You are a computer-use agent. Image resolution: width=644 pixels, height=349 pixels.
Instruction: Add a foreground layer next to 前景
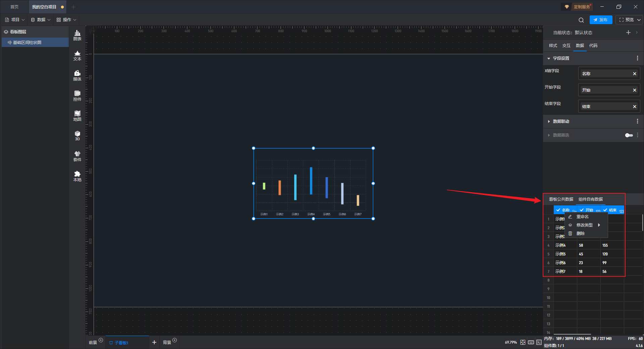tap(101, 340)
